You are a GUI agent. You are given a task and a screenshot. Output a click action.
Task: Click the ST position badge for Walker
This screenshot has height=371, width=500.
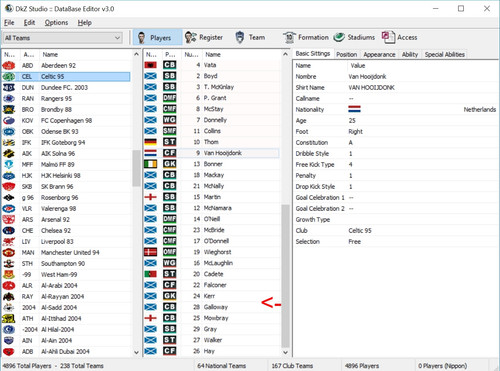coord(169,340)
